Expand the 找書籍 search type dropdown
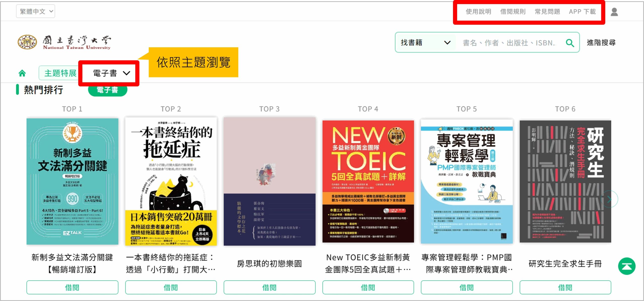 click(x=425, y=43)
